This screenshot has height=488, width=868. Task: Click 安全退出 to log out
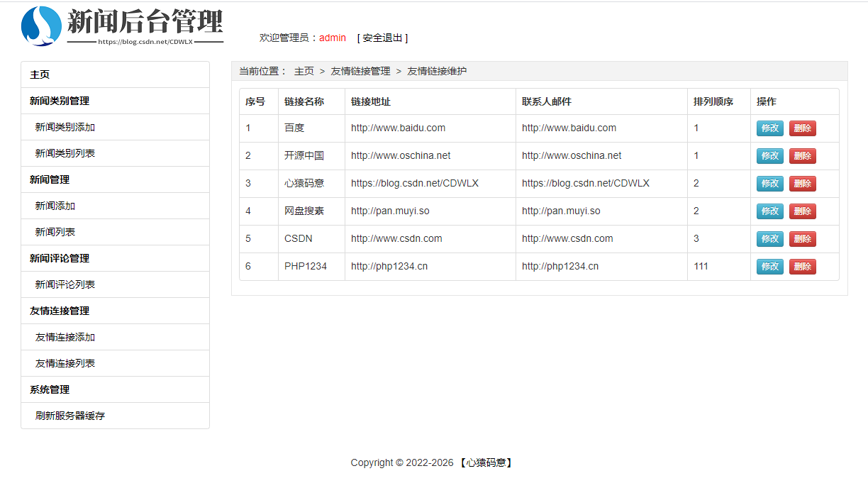point(383,38)
